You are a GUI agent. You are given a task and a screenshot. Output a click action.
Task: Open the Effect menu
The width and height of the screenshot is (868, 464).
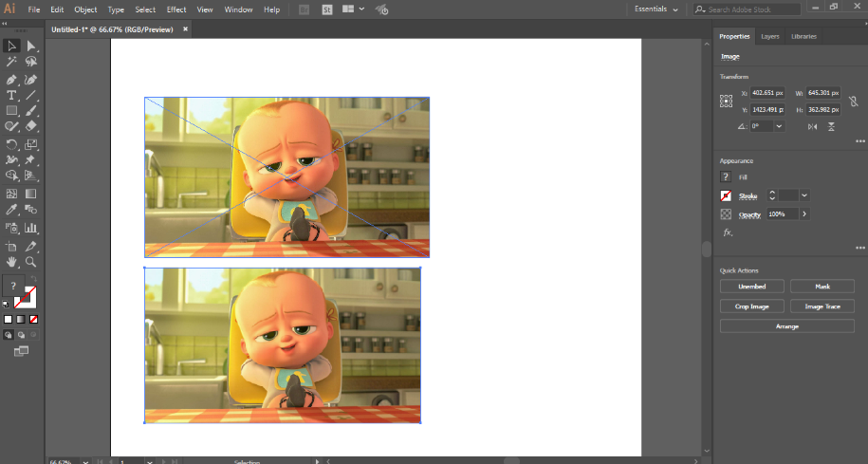(176, 9)
